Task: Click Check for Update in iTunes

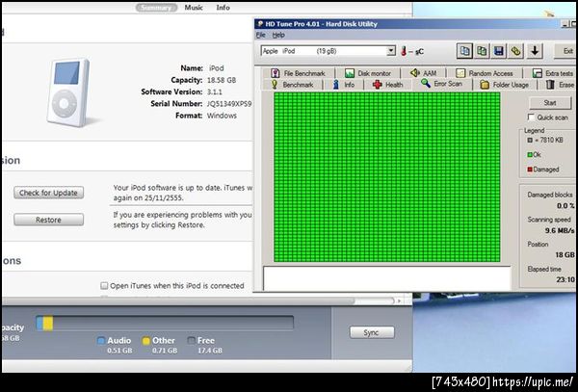Action: click(49, 193)
